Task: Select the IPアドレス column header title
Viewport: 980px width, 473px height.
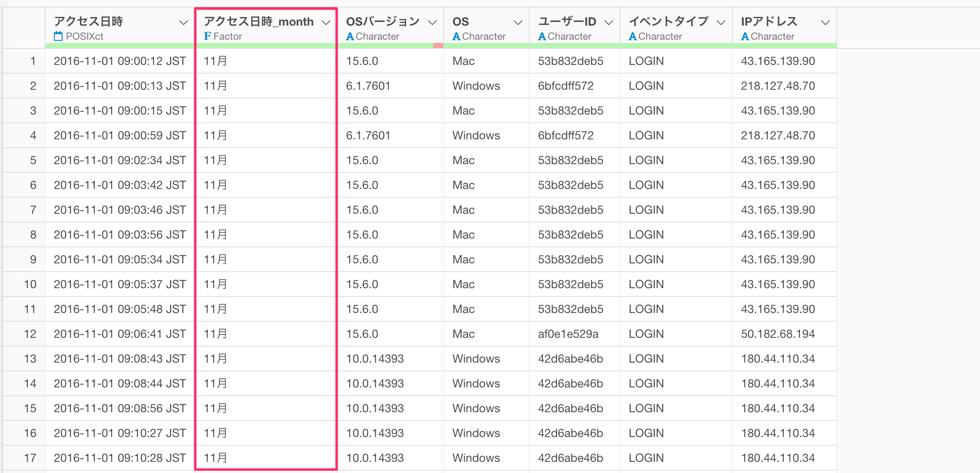Action: point(769,21)
